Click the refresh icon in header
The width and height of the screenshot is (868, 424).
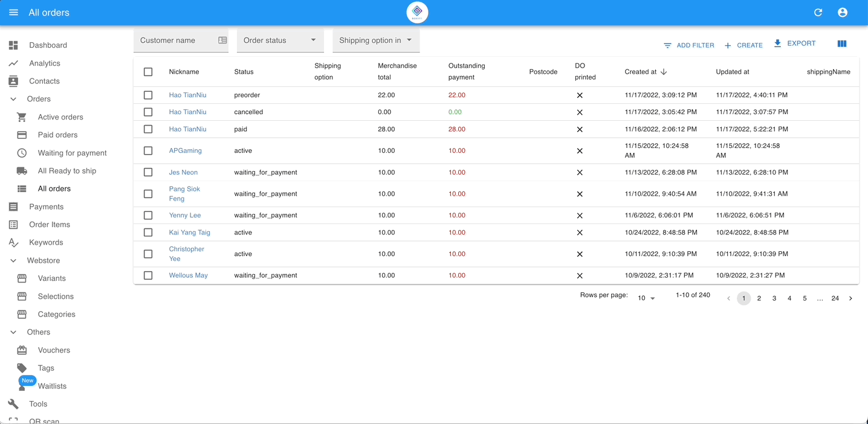click(x=818, y=13)
